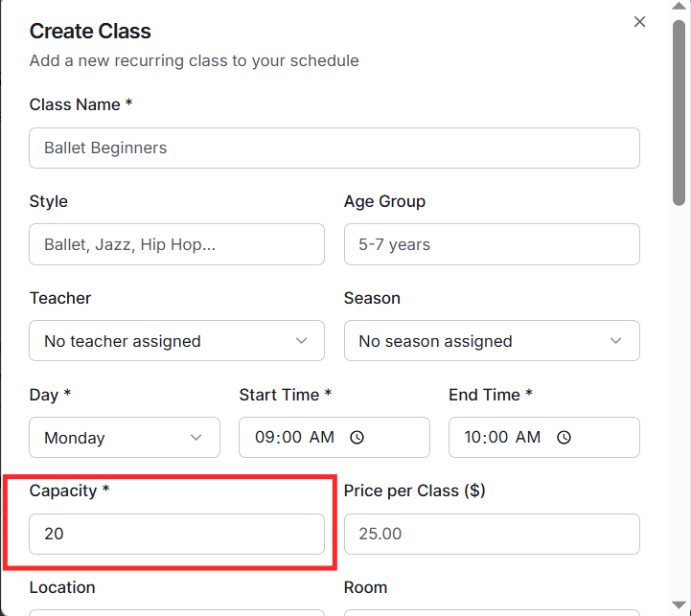Close the Create Class dialog
Viewport: 691px width, 616px height.
[640, 22]
